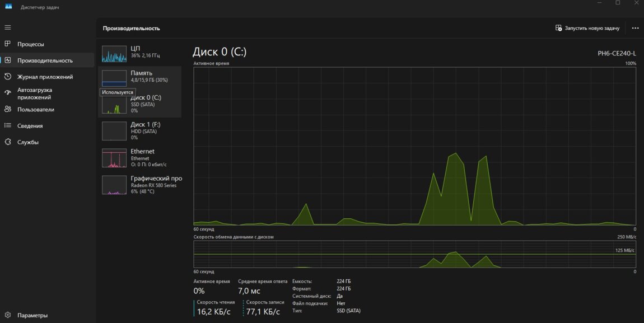Toggle the hamburger navigation menu
The image size is (644, 323).
point(8,27)
